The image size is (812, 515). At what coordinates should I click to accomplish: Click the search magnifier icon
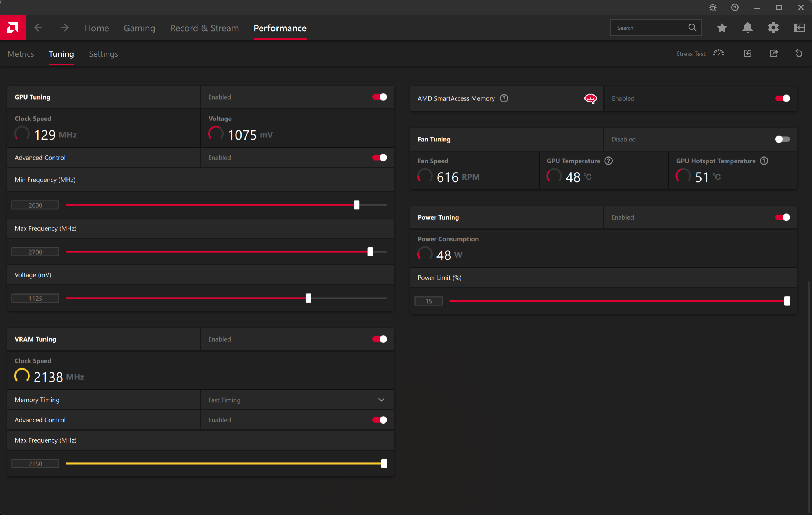[x=692, y=28]
